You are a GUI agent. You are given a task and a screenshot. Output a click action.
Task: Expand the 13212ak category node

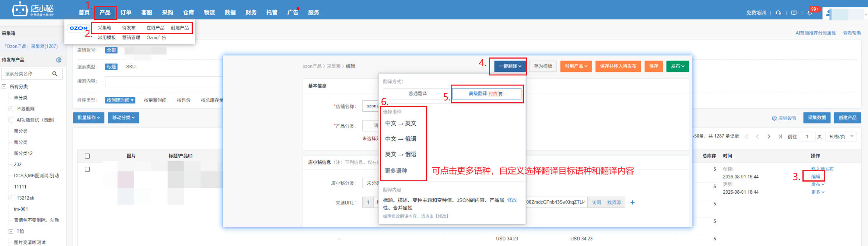pyautogui.click(x=11, y=198)
